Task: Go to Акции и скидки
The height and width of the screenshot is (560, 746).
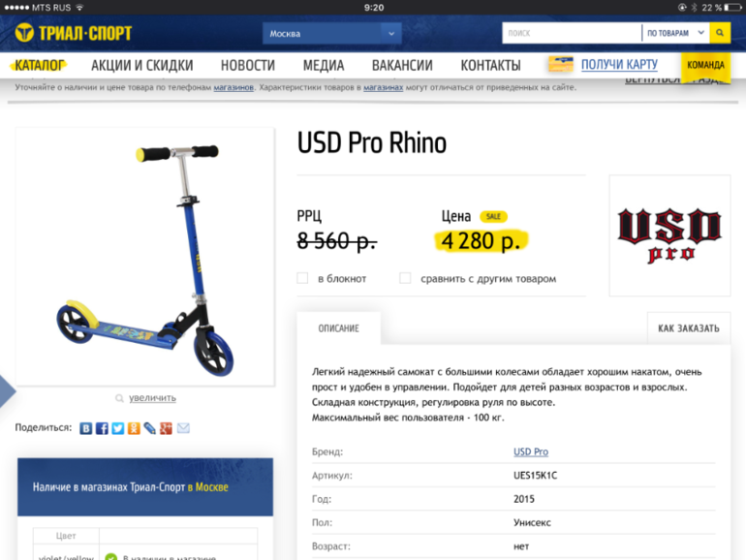Action: coord(142,65)
